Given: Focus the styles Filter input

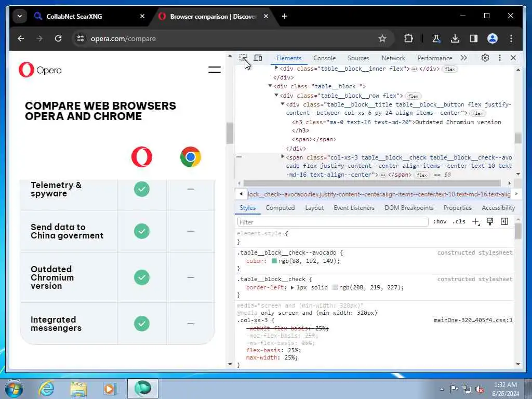Looking at the screenshot, I should [333, 222].
